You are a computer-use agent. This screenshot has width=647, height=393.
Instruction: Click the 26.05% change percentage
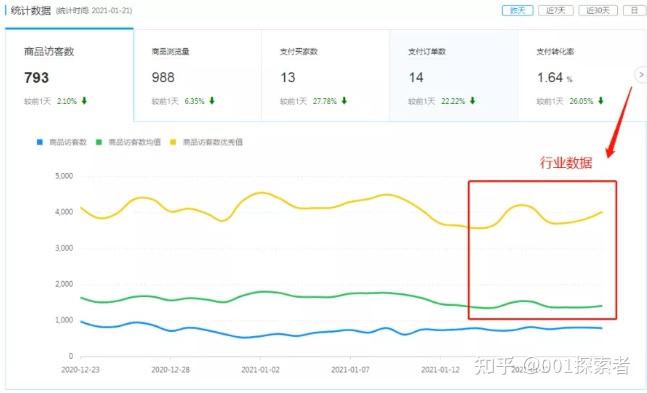click(x=581, y=101)
